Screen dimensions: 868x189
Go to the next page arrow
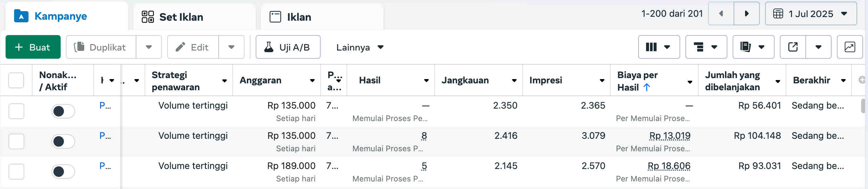(x=746, y=13)
